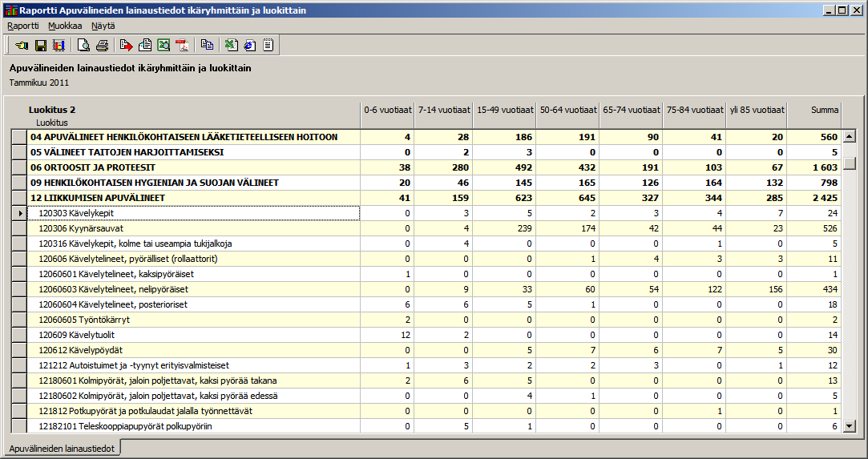Screen dimensions: 868x459
Task: Preview report in Excel icon
Action: click(x=164, y=46)
